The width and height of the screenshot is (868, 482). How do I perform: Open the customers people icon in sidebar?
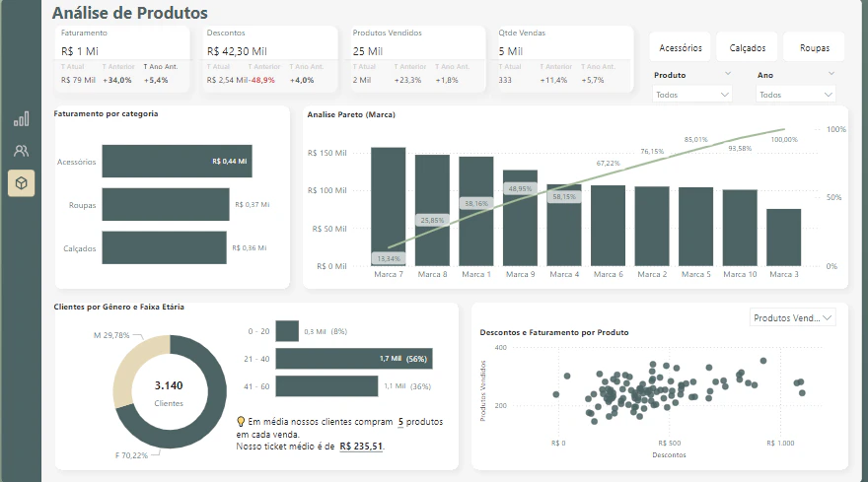tap(21, 151)
